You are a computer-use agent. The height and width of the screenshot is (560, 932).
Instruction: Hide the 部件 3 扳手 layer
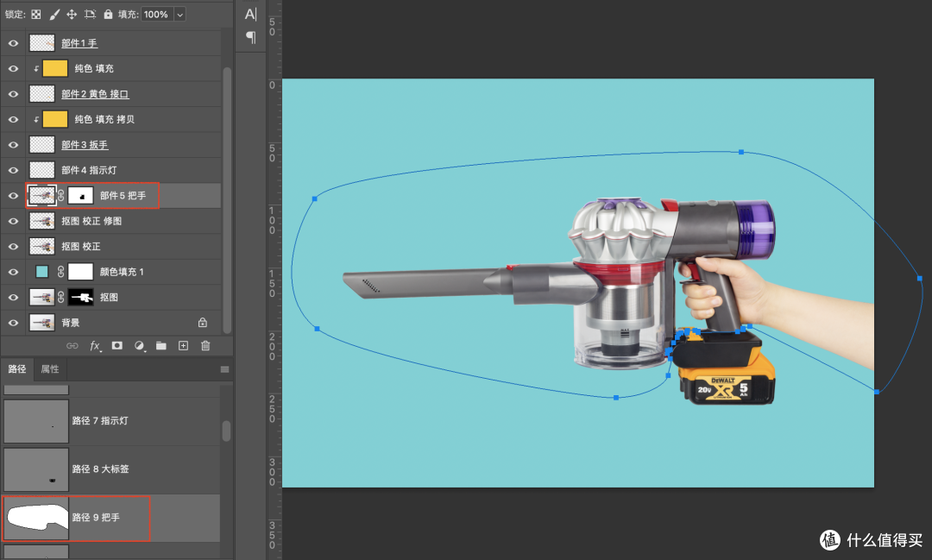pos(13,145)
